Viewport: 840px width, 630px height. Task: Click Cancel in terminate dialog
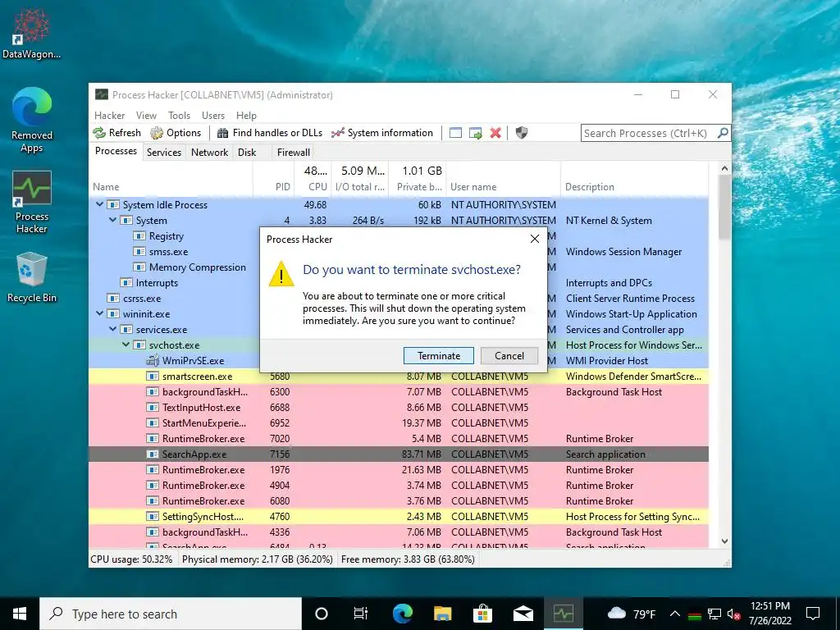click(509, 356)
